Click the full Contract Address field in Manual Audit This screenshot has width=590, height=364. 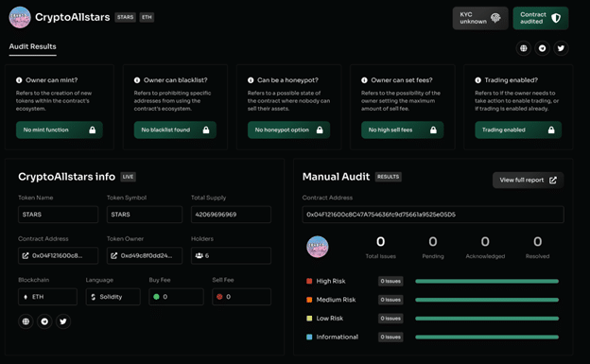tap(433, 215)
